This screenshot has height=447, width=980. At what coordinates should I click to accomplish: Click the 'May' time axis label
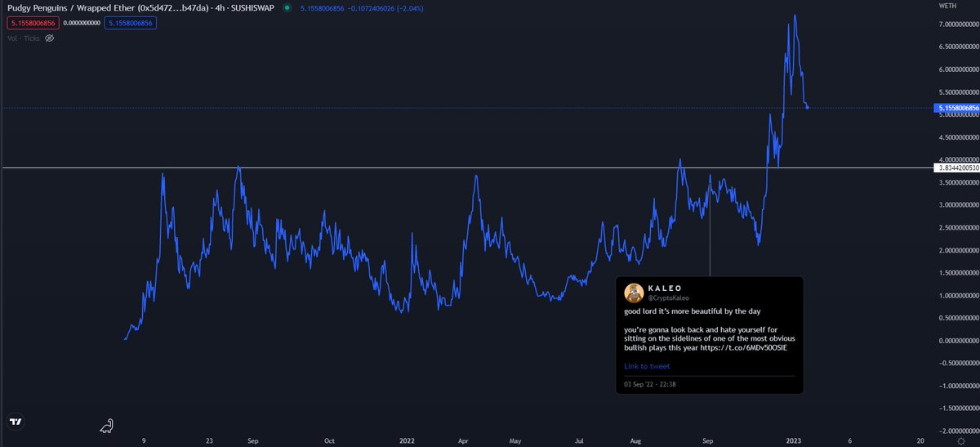515,440
